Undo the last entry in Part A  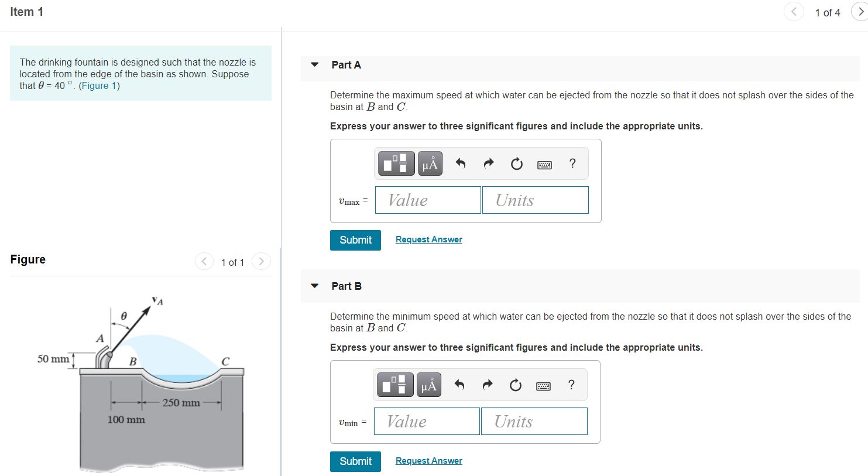[461, 163]
